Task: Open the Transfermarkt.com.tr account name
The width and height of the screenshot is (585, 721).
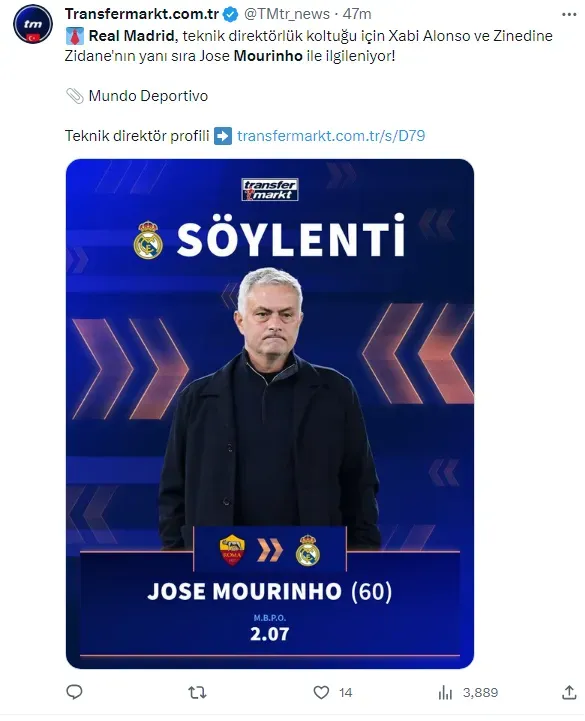Action: coord(142,14)
